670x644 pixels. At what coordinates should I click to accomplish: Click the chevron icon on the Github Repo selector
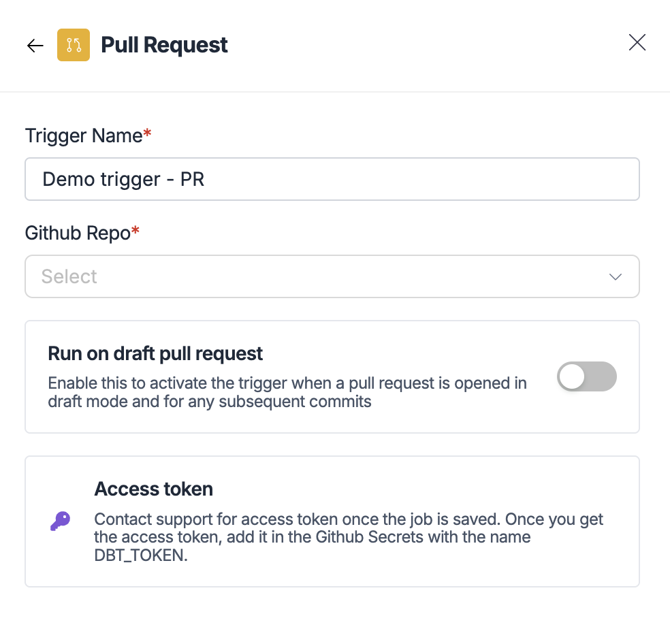coord(615,277)
